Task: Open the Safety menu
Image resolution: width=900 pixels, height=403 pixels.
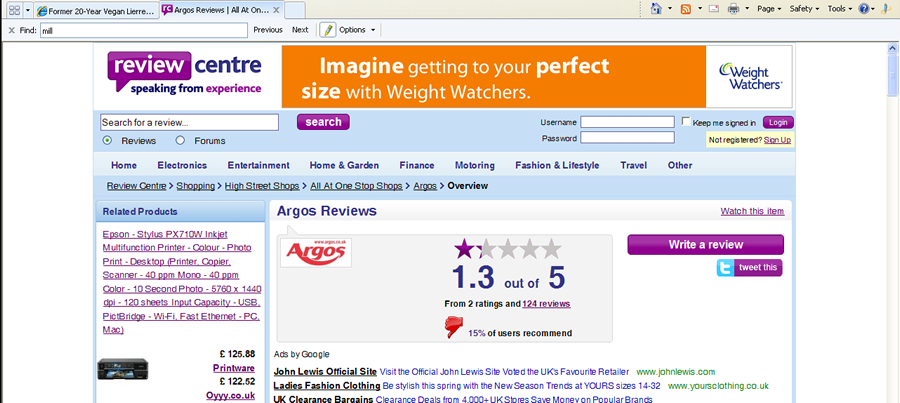Action: point(804,9)
